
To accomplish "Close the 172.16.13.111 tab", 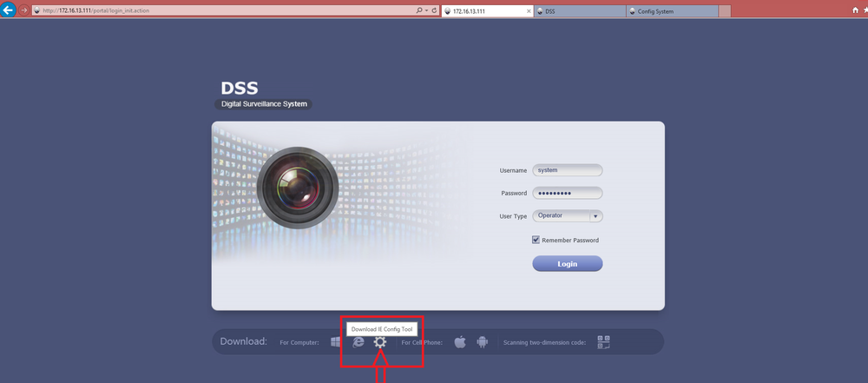I will (x=529, y=11).
